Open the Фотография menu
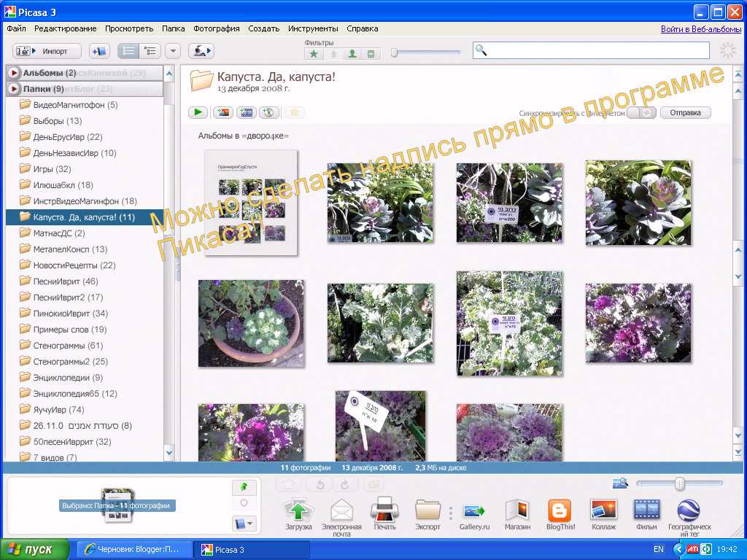The height and width of the screenshot is (560, 747). (217, 28)
